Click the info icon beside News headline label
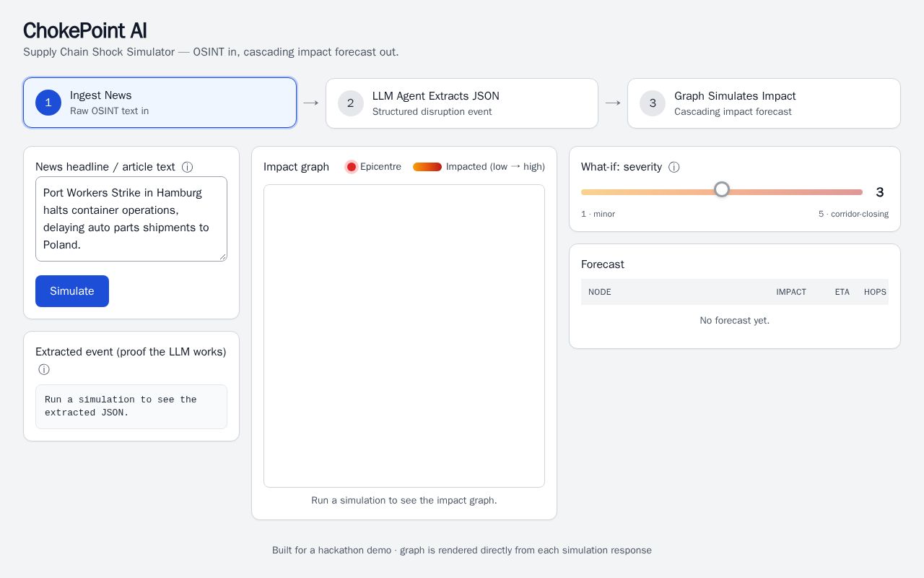Image resolution: width=924 pixels, height=578 pixels. pos(187,167)
